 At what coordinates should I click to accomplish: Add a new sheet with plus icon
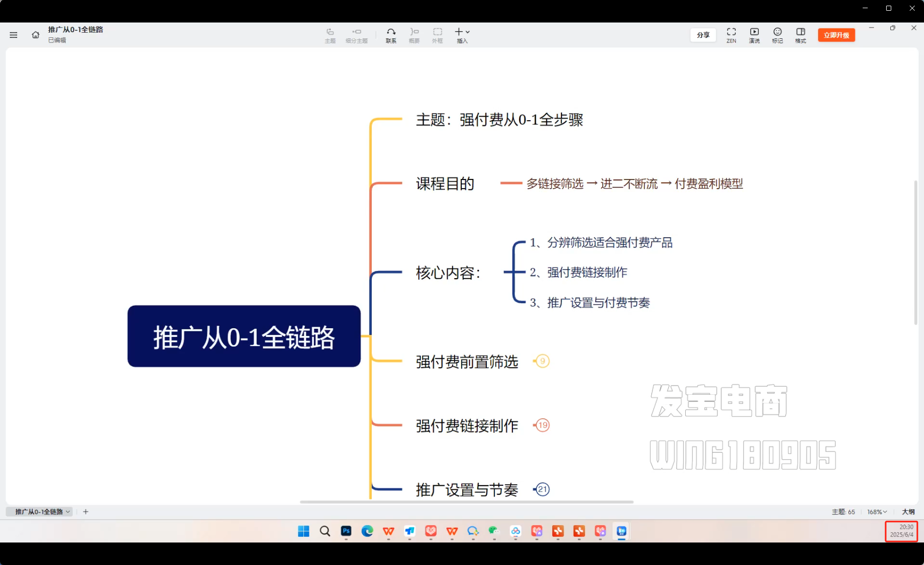click(86, 511)
